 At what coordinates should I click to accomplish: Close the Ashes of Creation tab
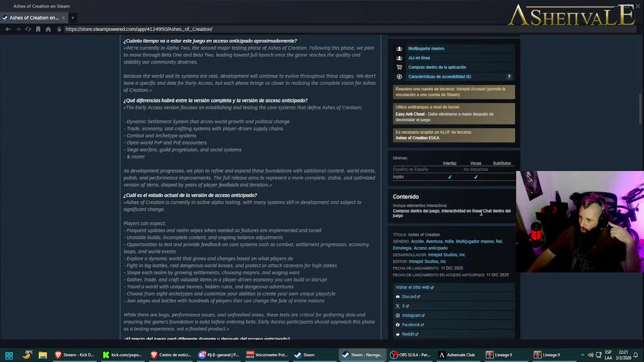[x=63, y=18]
